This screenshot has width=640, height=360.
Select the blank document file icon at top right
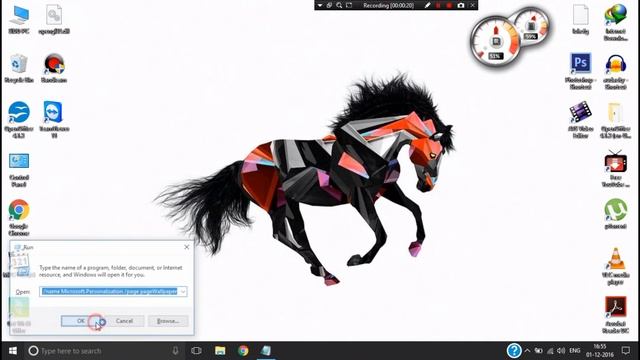click(x=580, y=19)
